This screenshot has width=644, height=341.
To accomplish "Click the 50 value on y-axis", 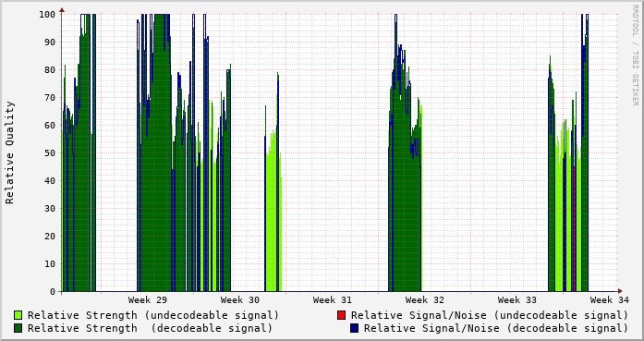I will coord(50,152).
